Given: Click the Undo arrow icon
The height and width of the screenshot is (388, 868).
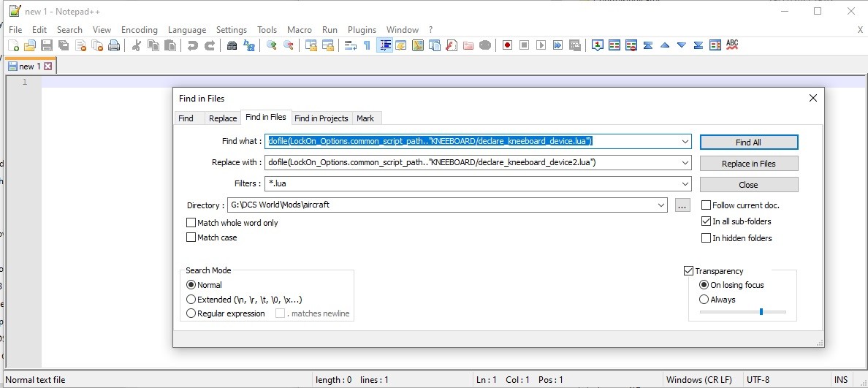Looking at the screenshot, I should (x=192, y=45).
